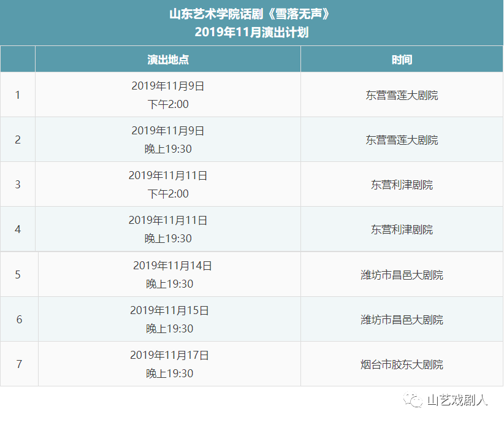The height and width of the screenshot is (422, 504).
Task: Select the 时间 column header
Action: click(x=402, y=59)
